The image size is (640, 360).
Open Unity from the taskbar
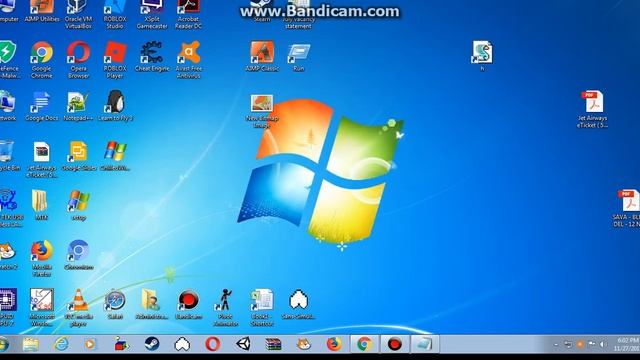click(243, 344)
